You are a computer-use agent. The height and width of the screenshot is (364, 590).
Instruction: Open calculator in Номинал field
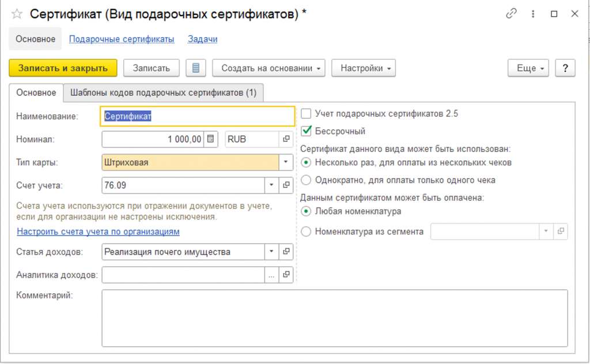[x=211, y=139]
